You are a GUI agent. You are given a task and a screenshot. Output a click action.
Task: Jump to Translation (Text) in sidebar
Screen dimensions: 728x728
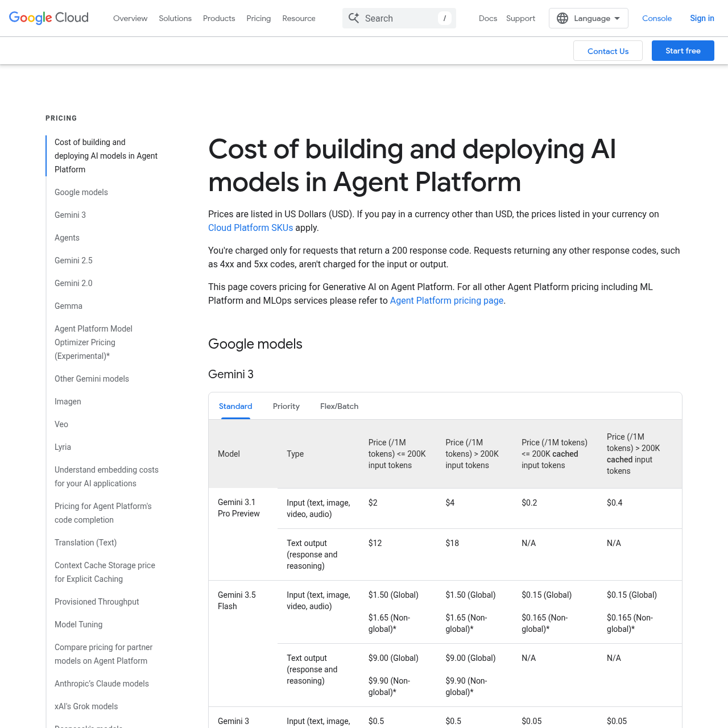85,543
